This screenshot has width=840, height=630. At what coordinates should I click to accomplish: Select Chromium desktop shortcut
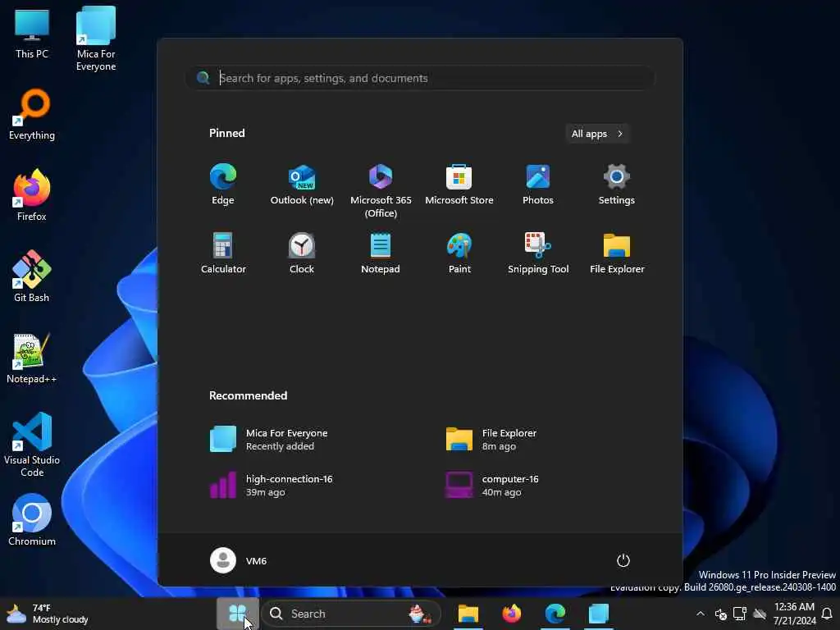[32, 519]
